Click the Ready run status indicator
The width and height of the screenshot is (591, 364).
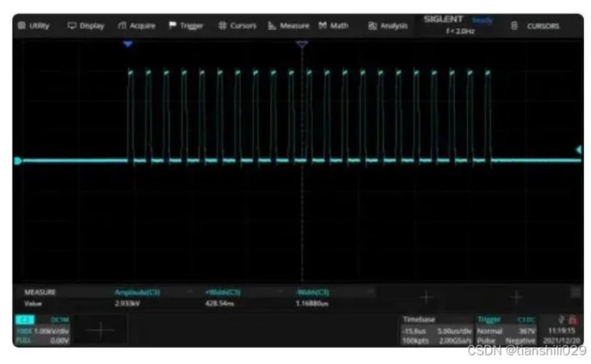click(x=483, y=20)
